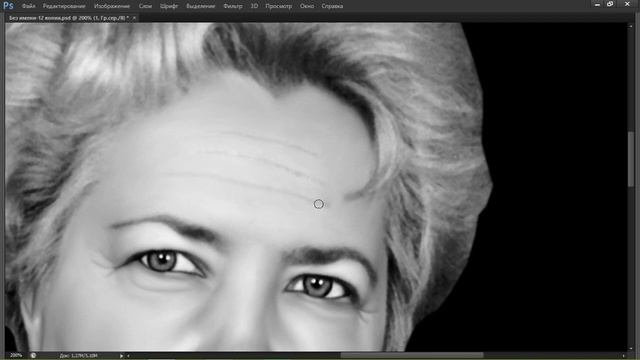
Task: Open the Выделение menu
Action: click(x=200, y=6)
